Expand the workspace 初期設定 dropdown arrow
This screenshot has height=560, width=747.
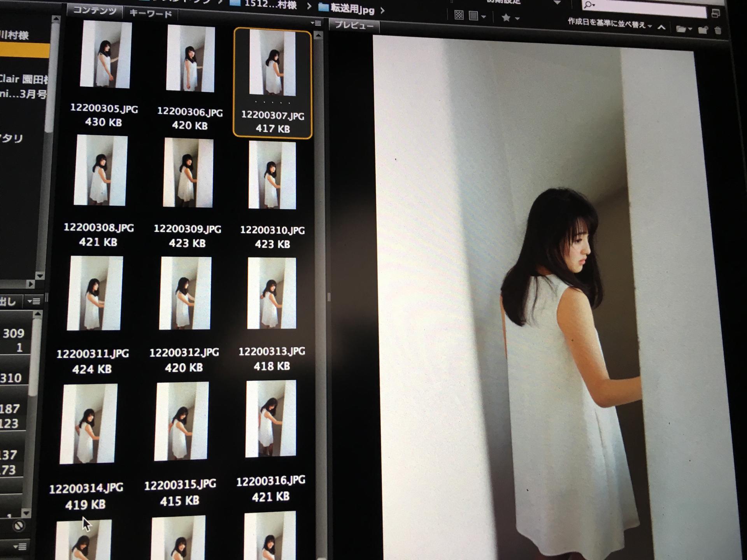tap(557, 2)
